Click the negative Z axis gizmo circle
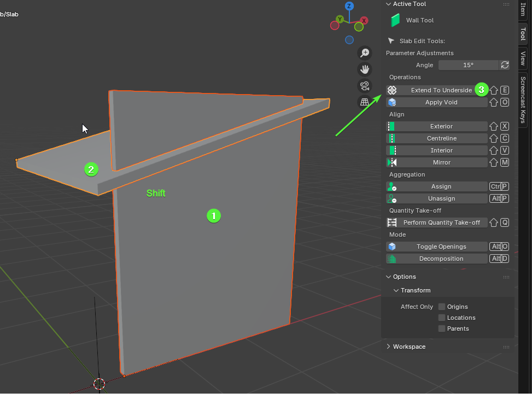Image resolution: width=532 pixels, height=410 pixels. click(x=349, y=40)
